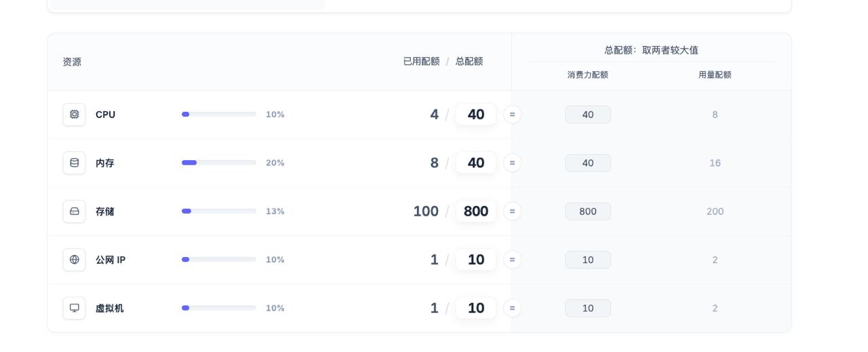This screenshot has height=352, width=868.
Task: Click the equals icon in 内存 row
Action: coord(512,163)
